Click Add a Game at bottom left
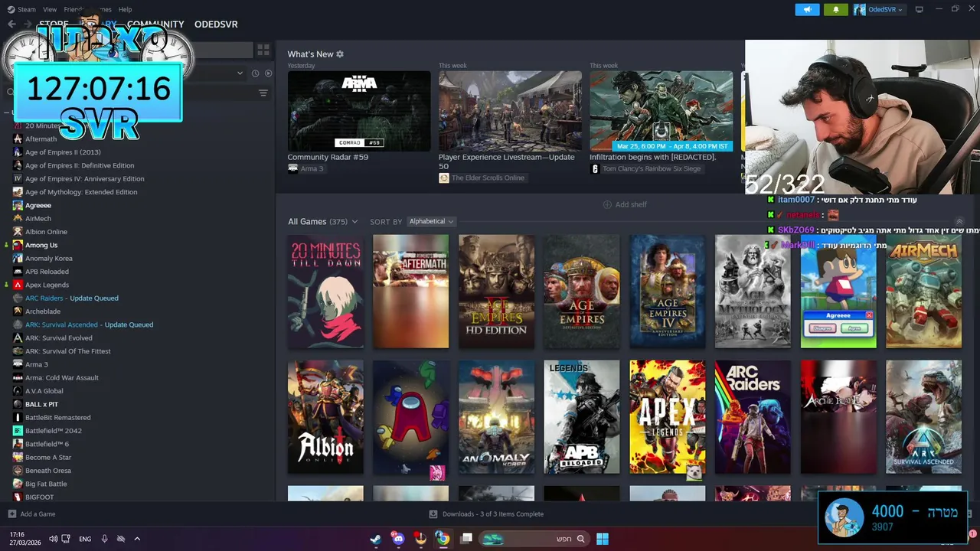 coord(31,514)
